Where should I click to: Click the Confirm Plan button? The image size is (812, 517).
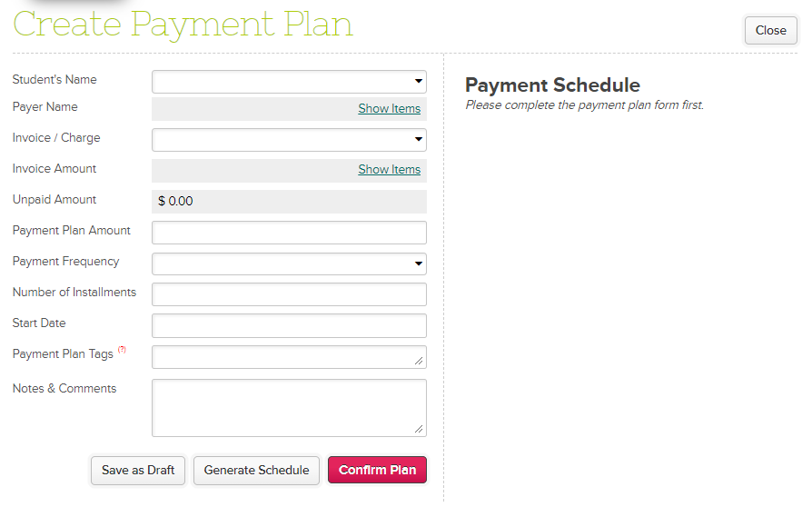pyautogui.click(x=377, y=471)
